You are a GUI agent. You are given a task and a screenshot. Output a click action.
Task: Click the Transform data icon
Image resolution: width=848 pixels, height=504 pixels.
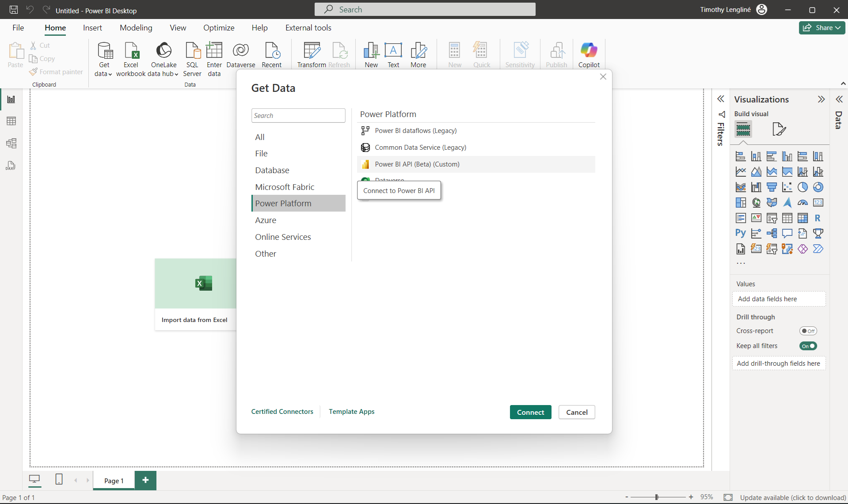coord(312,50)
